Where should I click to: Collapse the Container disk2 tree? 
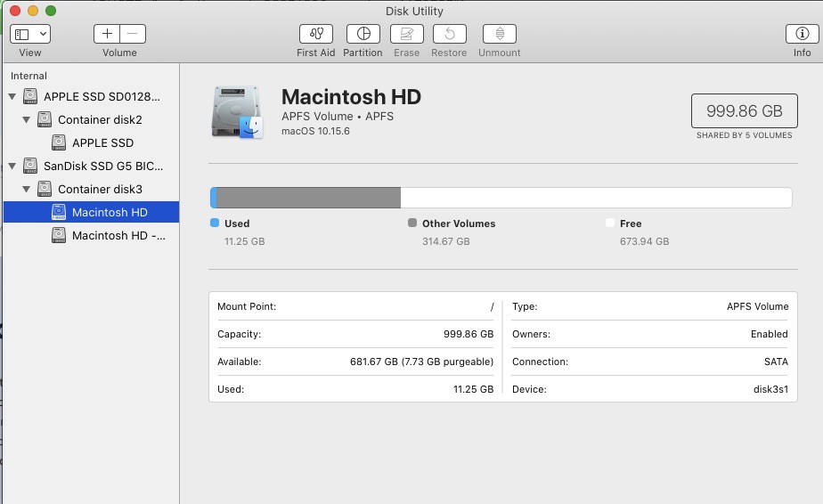click(x=26, y=119)
